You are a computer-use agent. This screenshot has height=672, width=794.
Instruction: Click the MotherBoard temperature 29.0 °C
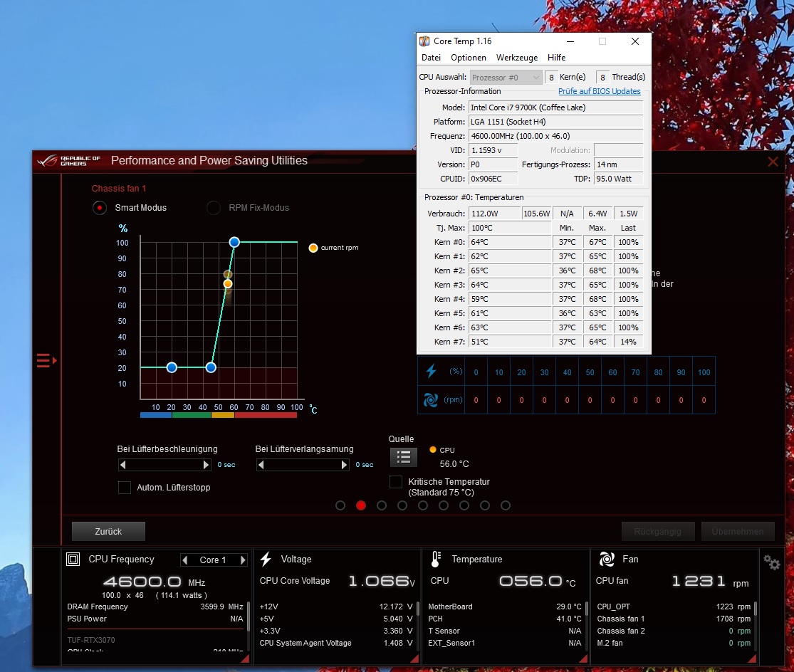pyautogui.click(x=569, y=607)
